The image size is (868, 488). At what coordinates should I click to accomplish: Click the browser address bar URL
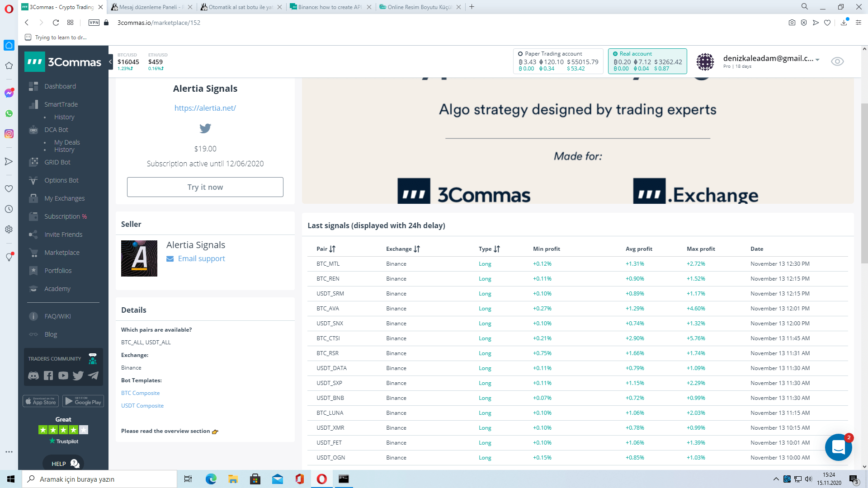(x=159, y=23)
